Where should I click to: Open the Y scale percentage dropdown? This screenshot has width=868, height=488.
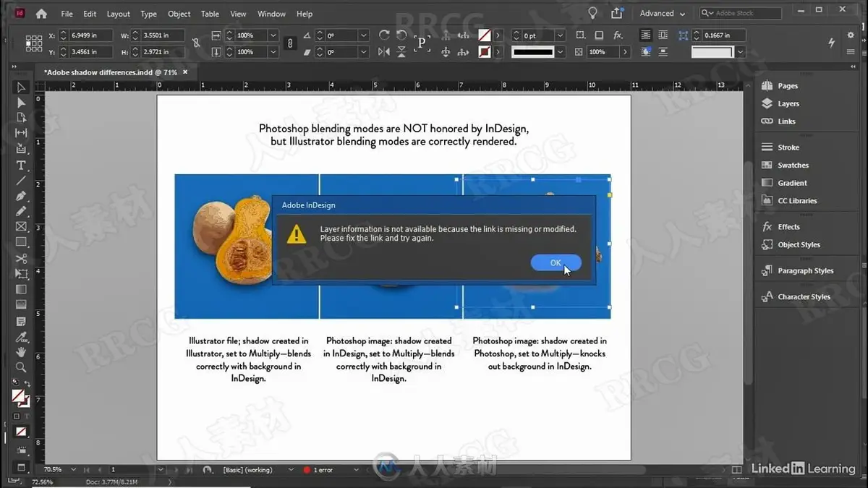click(273, 52)
